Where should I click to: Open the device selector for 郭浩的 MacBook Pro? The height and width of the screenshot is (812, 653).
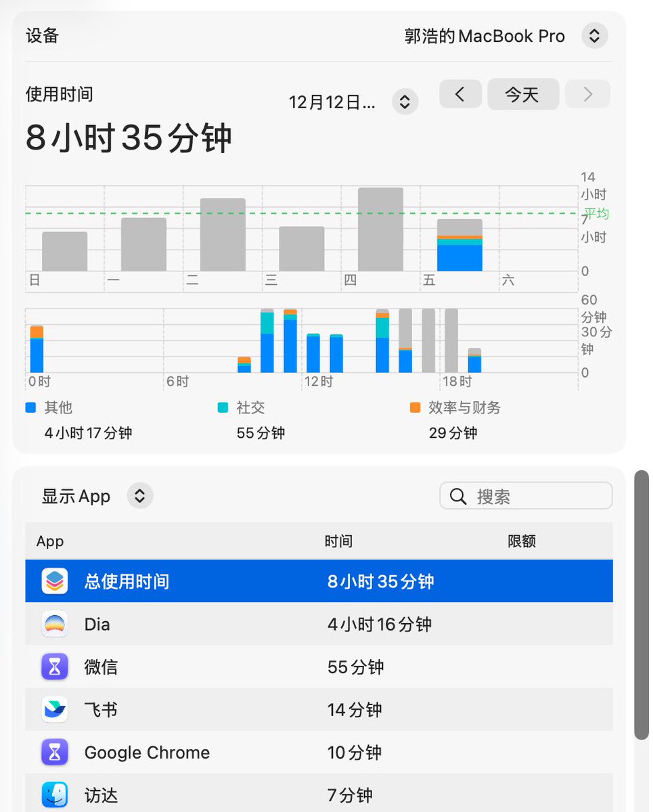tap(594, 35)
